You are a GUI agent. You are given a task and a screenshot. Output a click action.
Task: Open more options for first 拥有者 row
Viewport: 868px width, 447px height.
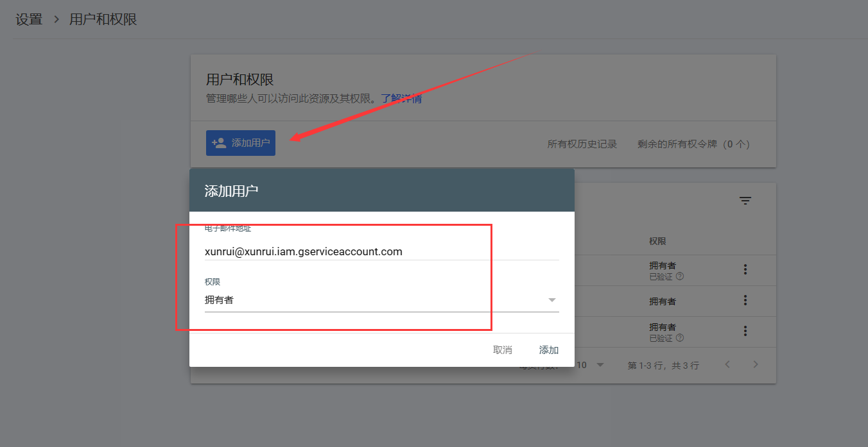745,270
